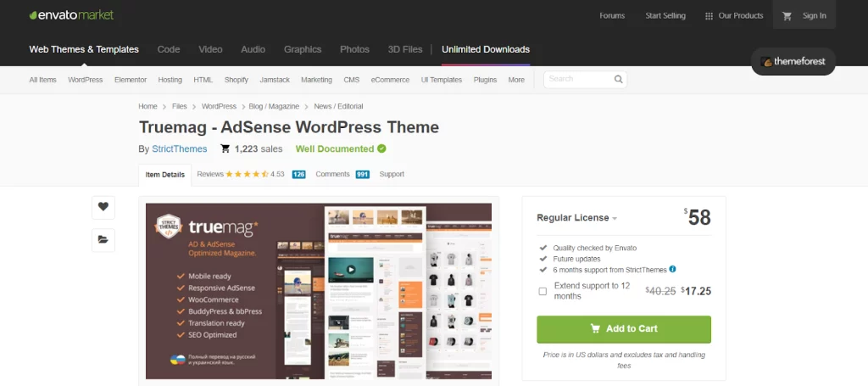
Task: Click Sign In
Action: [815, 16]
